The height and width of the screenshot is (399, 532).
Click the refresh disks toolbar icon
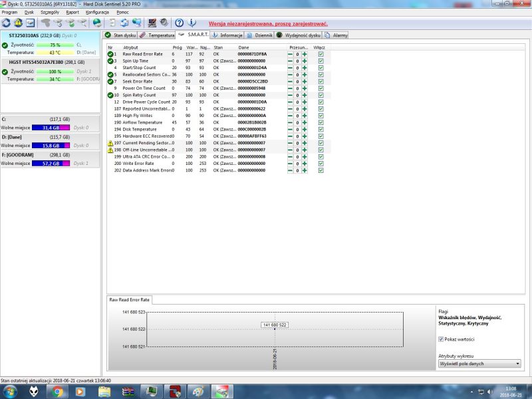6,23
